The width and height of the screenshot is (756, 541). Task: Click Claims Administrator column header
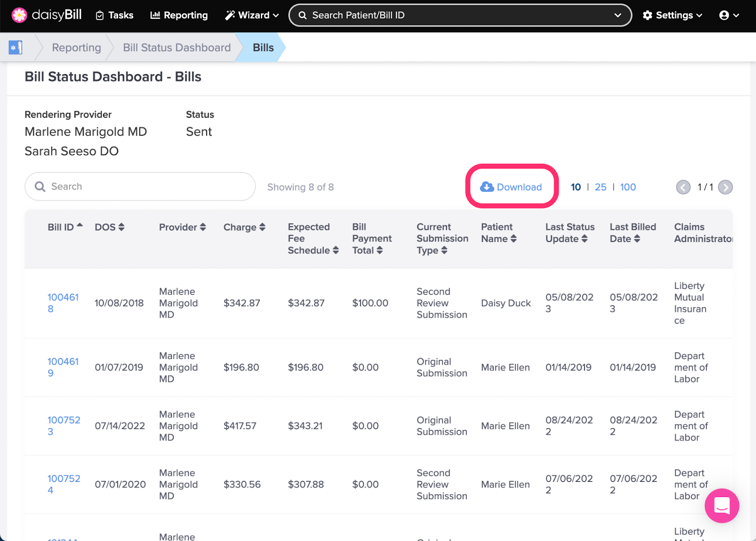pyautogui.click(x=703, y=232)
